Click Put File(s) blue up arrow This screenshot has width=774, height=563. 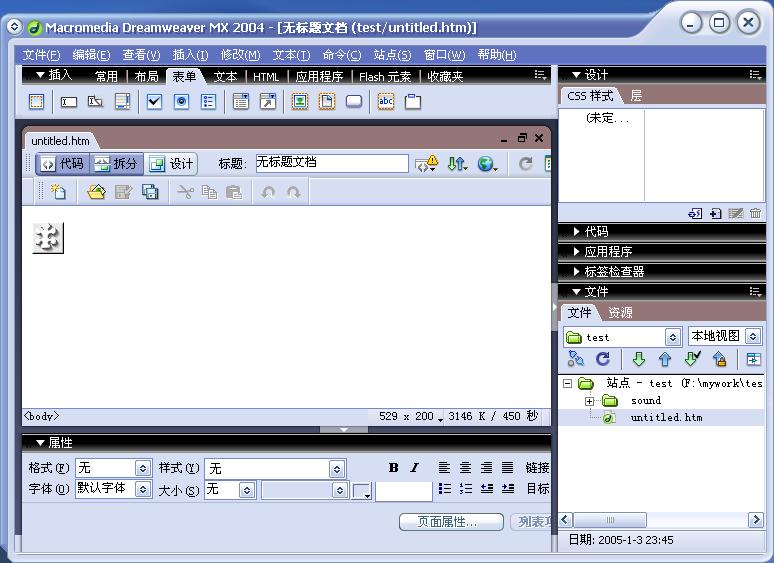(665, 359)
